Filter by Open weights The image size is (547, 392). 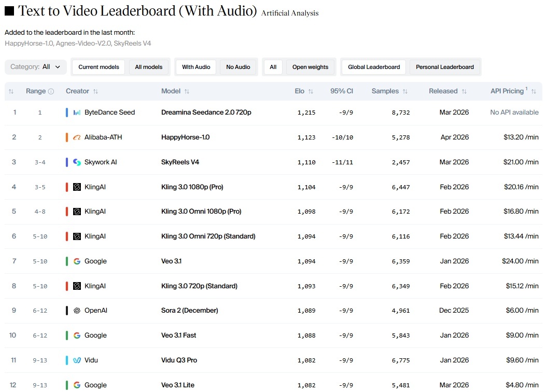tap(310, 67)
